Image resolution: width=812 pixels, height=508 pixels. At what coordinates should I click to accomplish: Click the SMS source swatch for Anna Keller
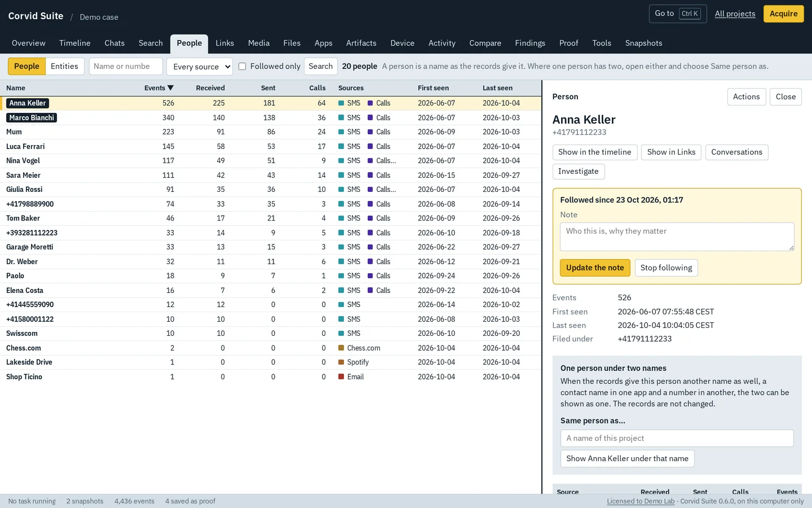pos(341,103)
